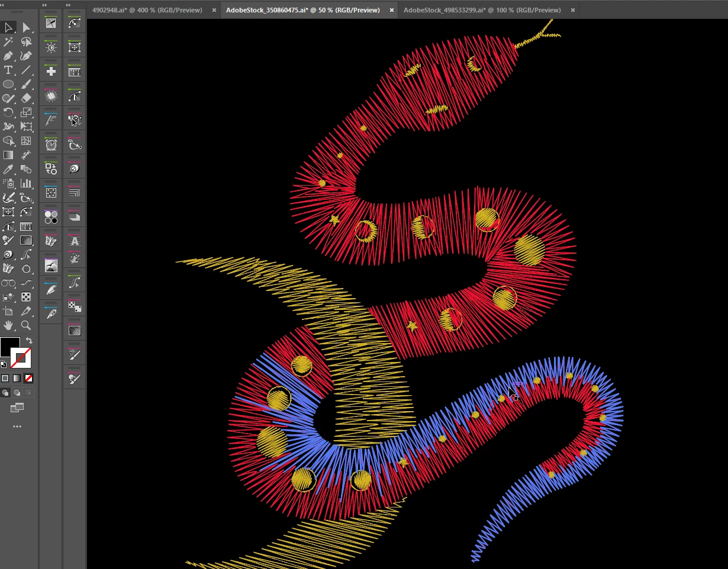Select the Rotate tool

pyautogui.click(x=8, y=112)
